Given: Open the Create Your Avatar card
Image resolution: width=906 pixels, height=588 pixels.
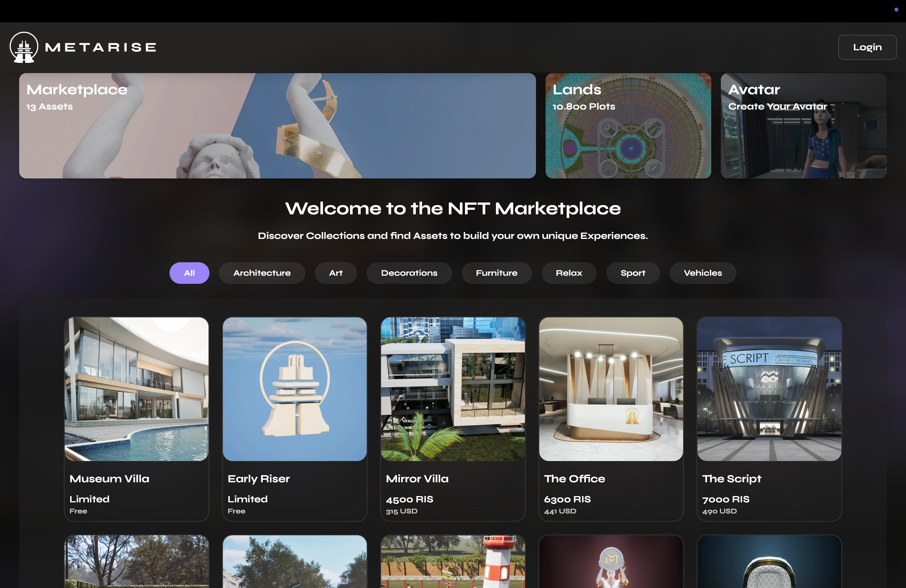Looking at the screenshot, I should coord(804,125).
